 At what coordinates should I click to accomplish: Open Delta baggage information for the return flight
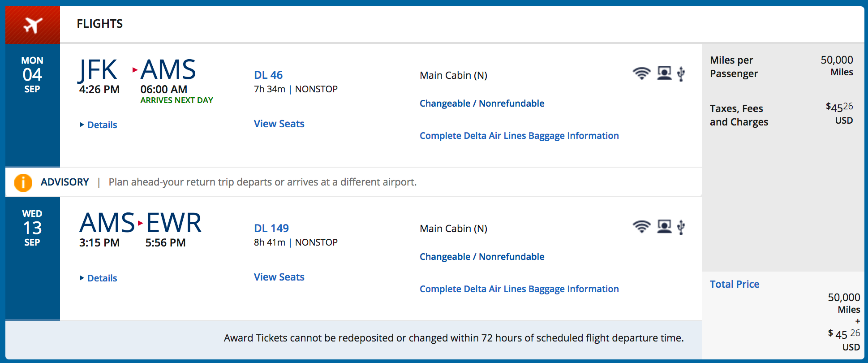[x=519, y=289]
